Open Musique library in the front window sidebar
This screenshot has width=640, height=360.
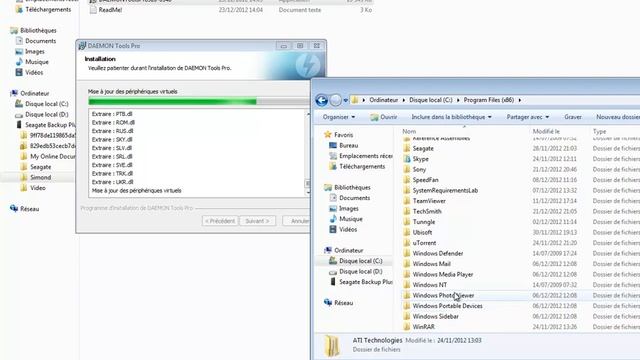[x=351, y=219]
